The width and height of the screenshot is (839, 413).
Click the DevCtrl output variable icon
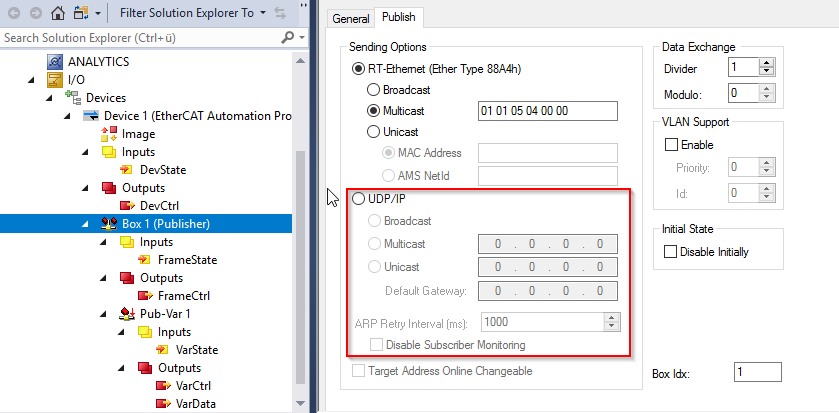pos(127,206)
